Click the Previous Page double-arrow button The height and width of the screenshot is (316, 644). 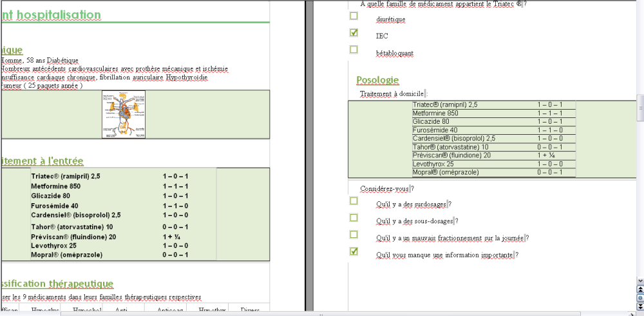(x=639, y=290)
